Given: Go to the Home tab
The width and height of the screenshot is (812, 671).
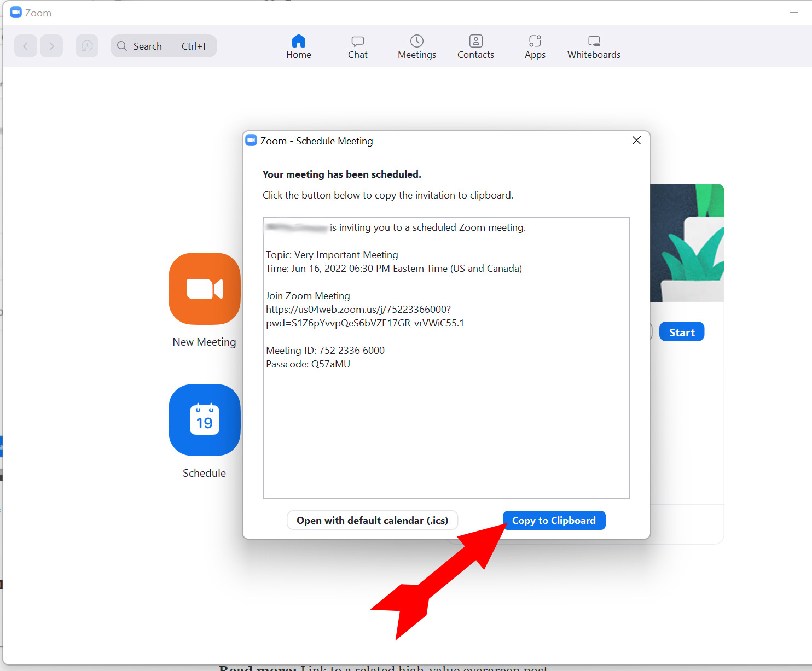Looking at the screenshot, I should [298, 46].
